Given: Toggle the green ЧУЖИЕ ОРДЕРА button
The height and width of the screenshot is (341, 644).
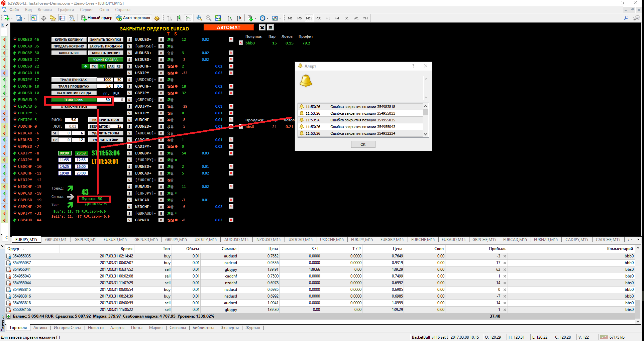Looking at the screenshot, I should point(106,59).
